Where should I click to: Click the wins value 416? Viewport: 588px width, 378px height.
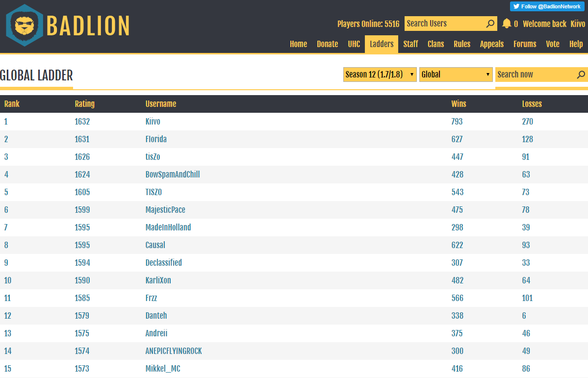[457, 368]
